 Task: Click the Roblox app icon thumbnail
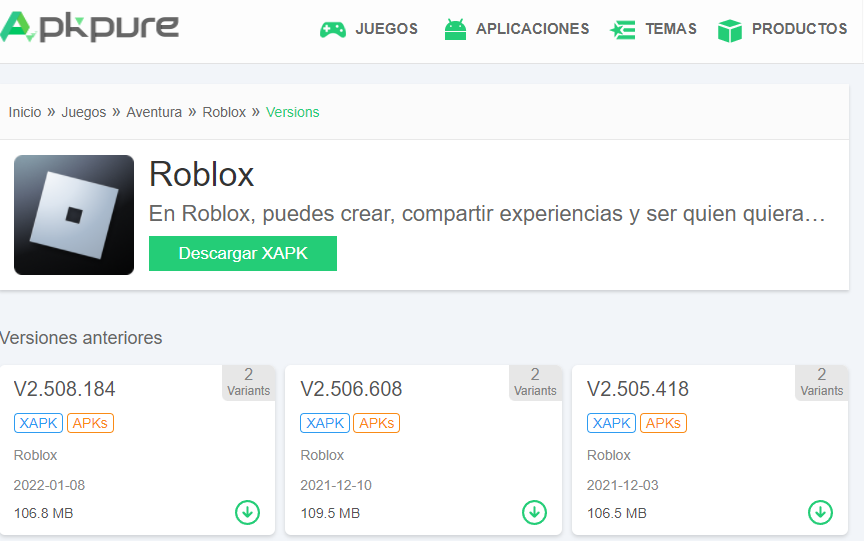click(74, 215)
